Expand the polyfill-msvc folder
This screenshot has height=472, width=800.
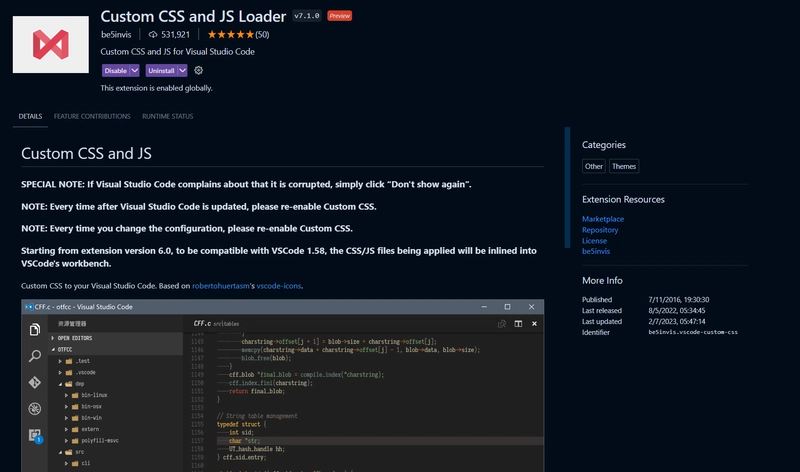(66, 440)
